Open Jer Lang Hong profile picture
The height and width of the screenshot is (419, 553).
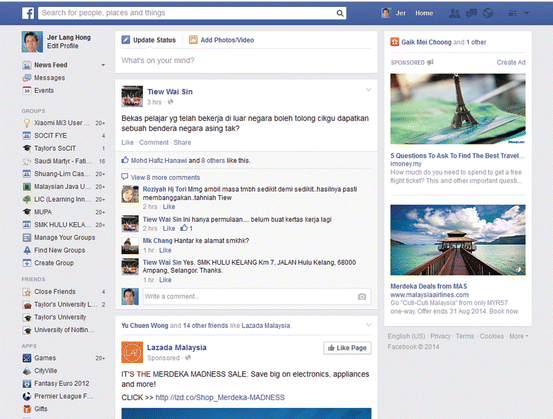pyautogui.click(x=32, y=42)
